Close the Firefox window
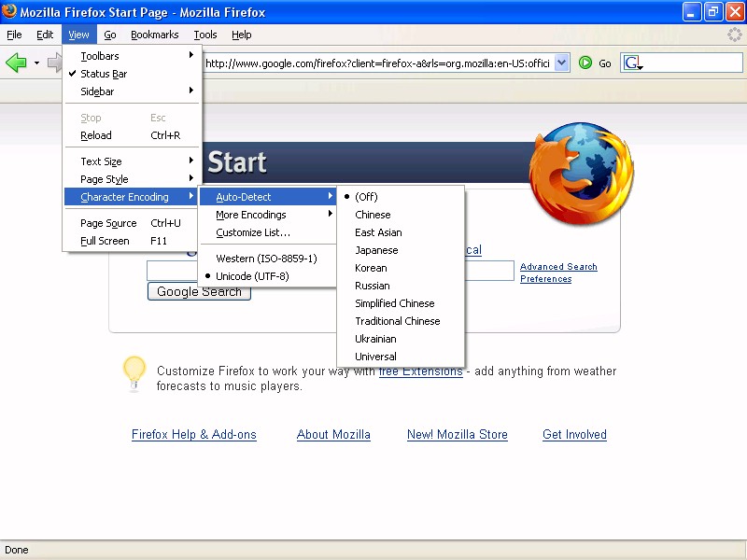This screenshot has width=747, height=560. pos(735,12)
